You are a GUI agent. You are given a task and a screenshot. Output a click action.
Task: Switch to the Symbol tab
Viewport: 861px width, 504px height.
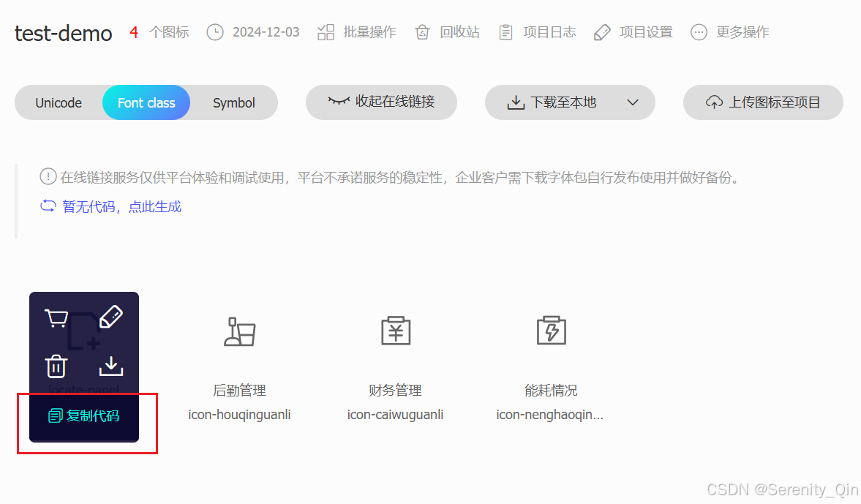[x=233, y=102]
